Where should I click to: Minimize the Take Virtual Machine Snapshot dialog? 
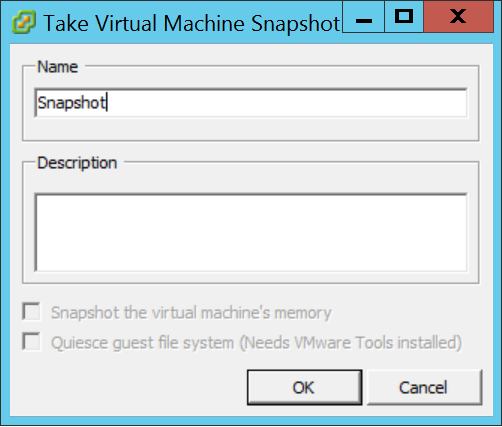click(363, 17)
